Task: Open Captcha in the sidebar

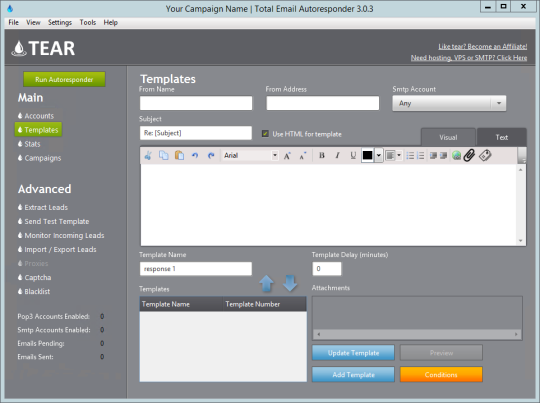Action: [34, 277]
